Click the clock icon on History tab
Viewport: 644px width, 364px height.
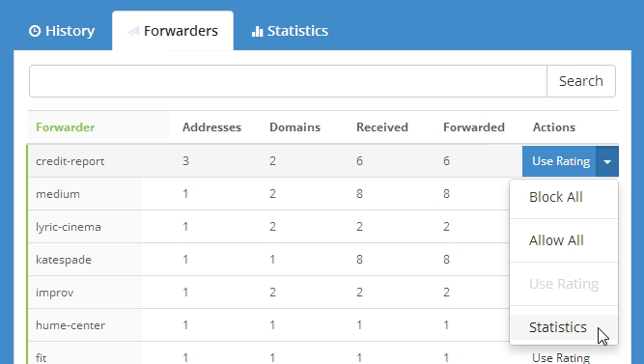tap(35, 31)
